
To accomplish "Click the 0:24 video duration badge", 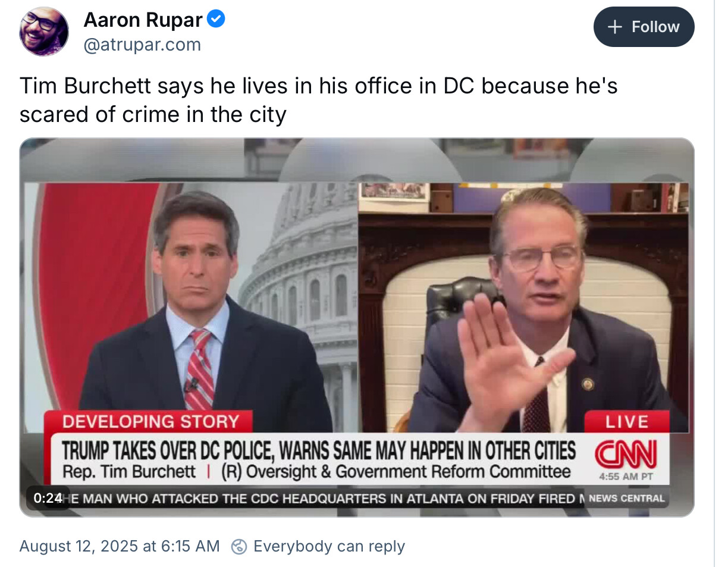I will pos(48,498).
